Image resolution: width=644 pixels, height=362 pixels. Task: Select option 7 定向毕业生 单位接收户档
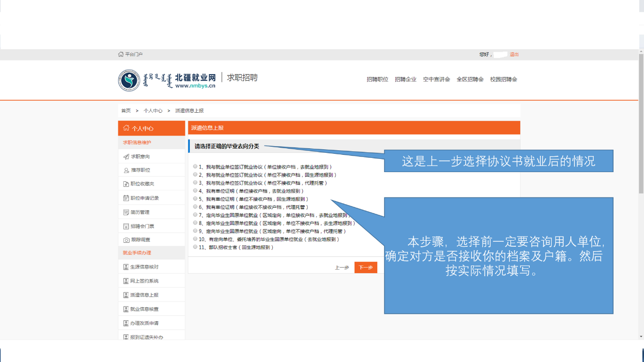196,215
